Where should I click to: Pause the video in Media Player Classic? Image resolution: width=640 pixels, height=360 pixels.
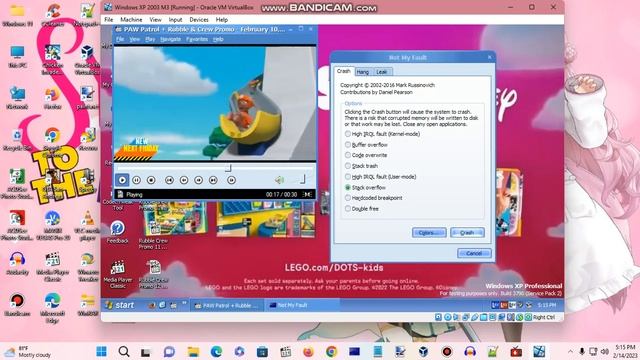(x=136, y=180)
